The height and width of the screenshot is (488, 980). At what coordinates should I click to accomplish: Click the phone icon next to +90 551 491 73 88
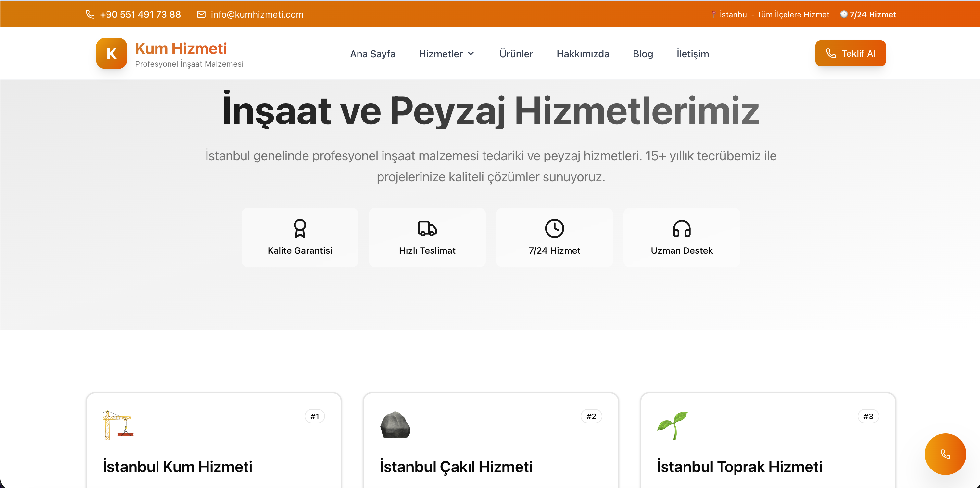coord(90,14)
